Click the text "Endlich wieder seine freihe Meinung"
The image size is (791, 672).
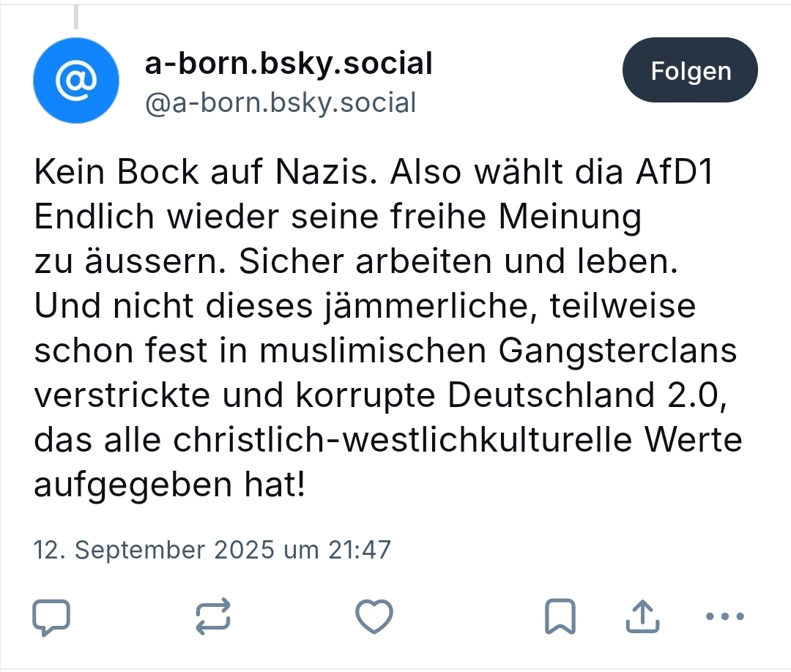point(338,217)
